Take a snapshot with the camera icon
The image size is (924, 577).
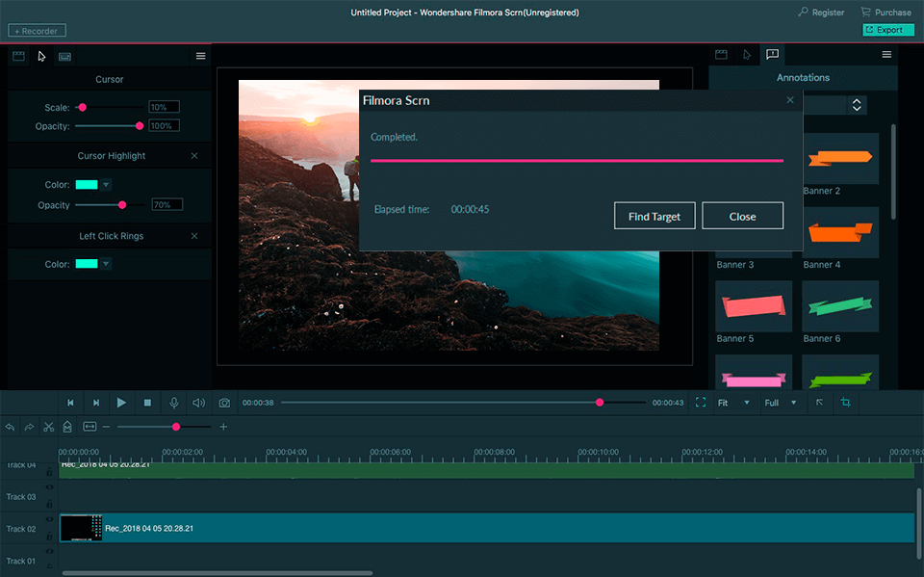coord(223,403)
